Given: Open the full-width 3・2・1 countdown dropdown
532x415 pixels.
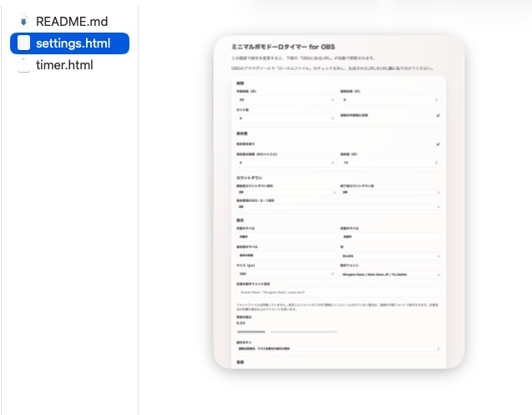Looking at the screenshot, I should [x=338, y=206].
